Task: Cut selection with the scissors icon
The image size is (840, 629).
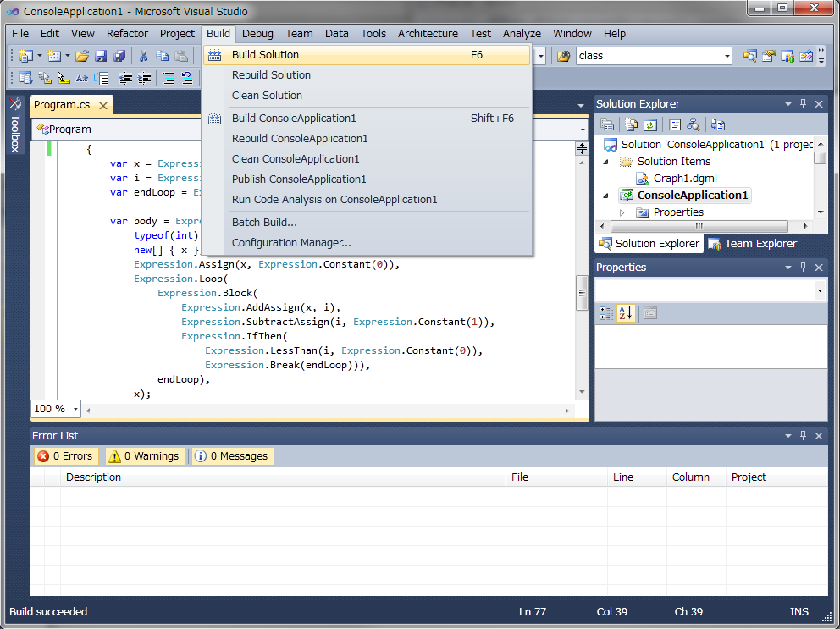Action: (144, 56)
